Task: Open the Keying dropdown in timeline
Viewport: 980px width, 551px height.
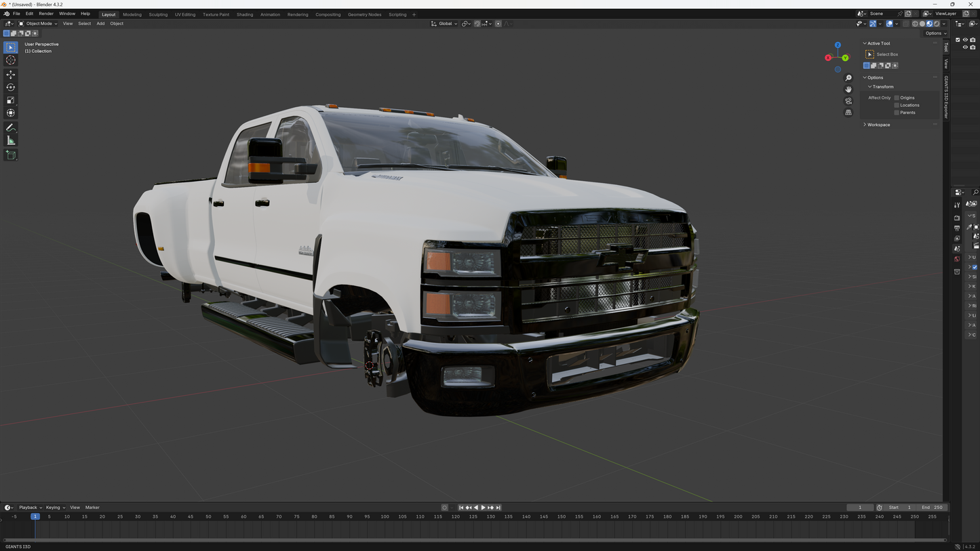Action: tap(56, 508)
